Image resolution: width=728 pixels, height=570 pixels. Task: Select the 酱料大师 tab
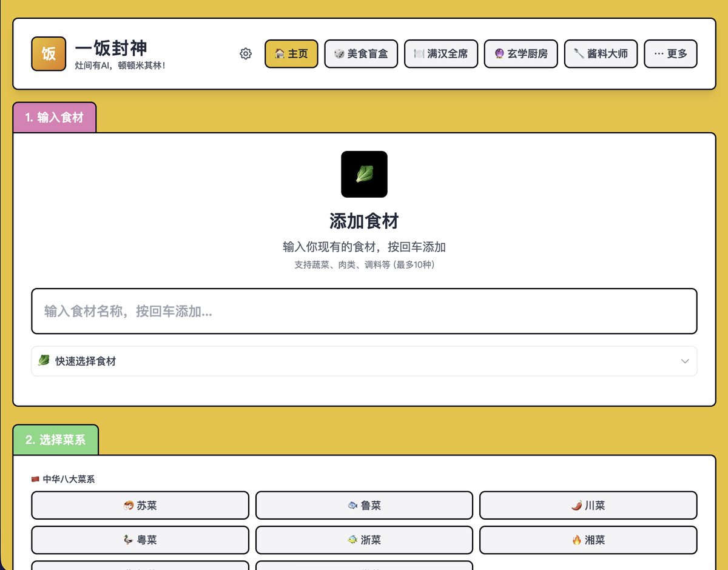(x=601, y=54)
